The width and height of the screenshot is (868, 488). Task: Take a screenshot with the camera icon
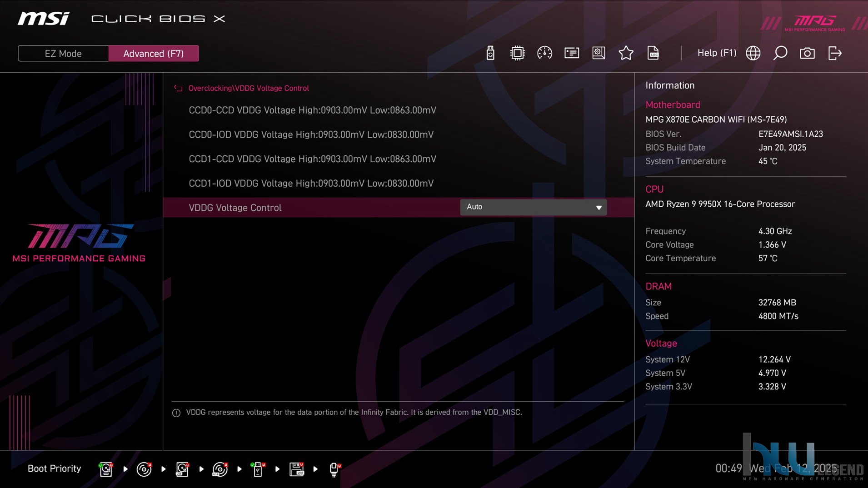(x=807, y=53)
